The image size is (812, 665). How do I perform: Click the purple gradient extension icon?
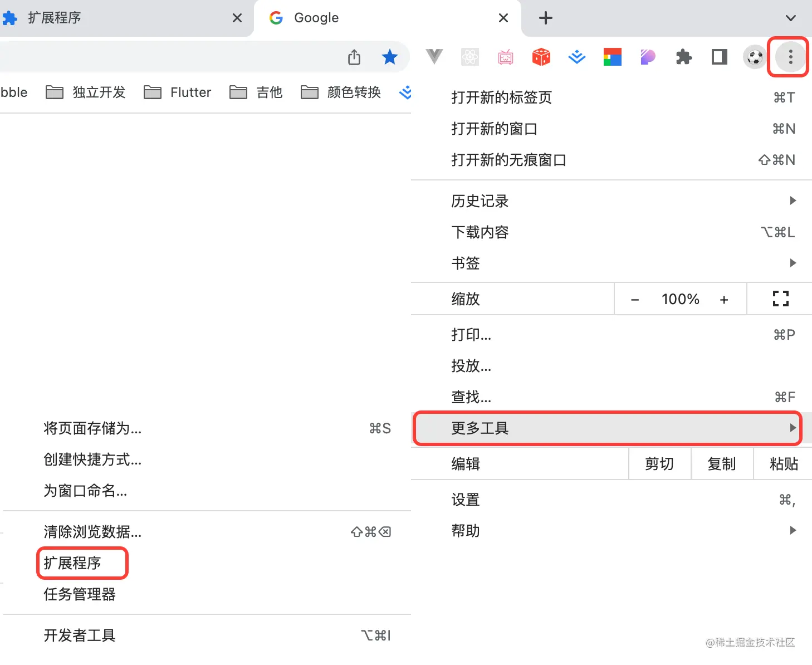[x=648, y=57]
